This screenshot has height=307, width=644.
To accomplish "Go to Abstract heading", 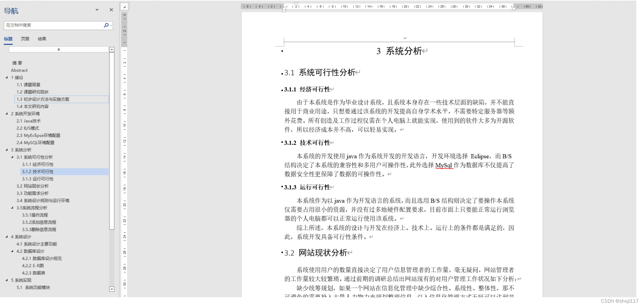I will tap(19, 70).
